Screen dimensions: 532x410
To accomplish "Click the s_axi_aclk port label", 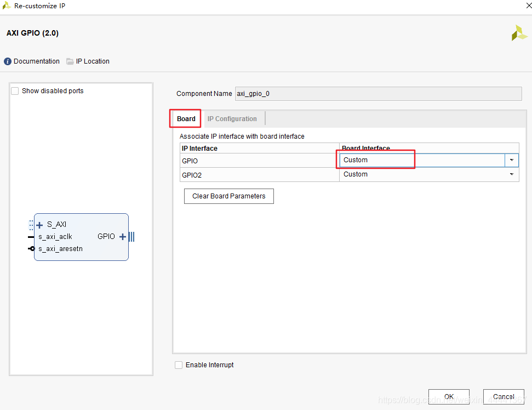I will pos(55,237).
